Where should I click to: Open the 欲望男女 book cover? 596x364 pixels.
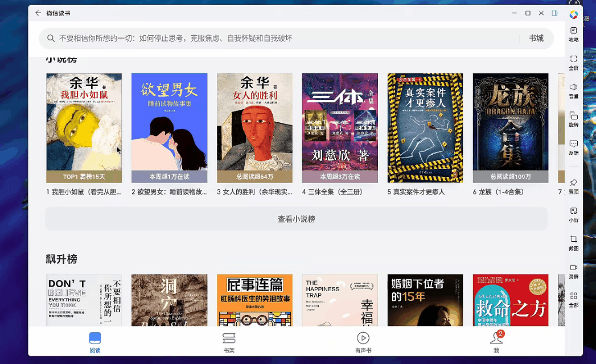[170, 128]
